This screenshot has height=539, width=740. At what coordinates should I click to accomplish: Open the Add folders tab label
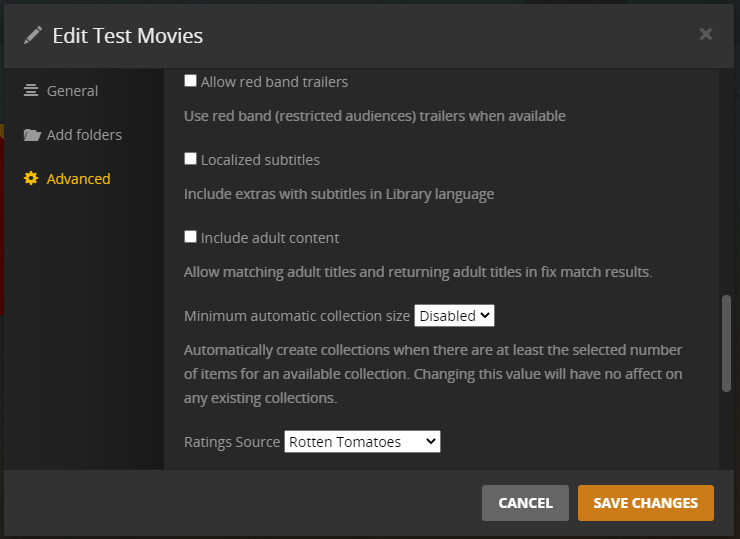[x=84, y=135]
